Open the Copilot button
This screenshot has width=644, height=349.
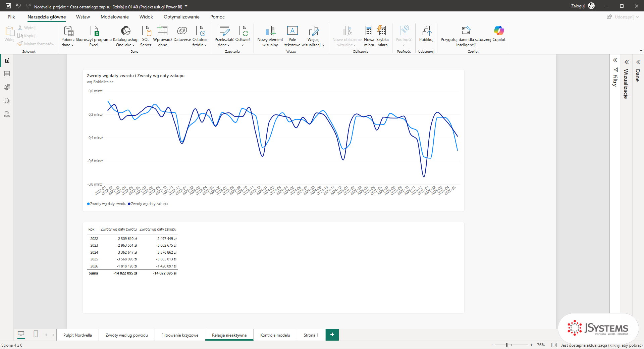(499, 34)
